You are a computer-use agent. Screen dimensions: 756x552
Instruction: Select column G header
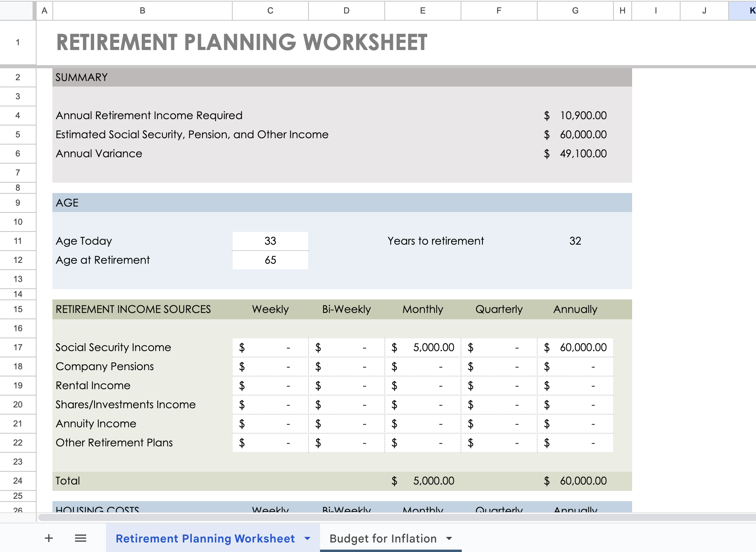point(575,11)
